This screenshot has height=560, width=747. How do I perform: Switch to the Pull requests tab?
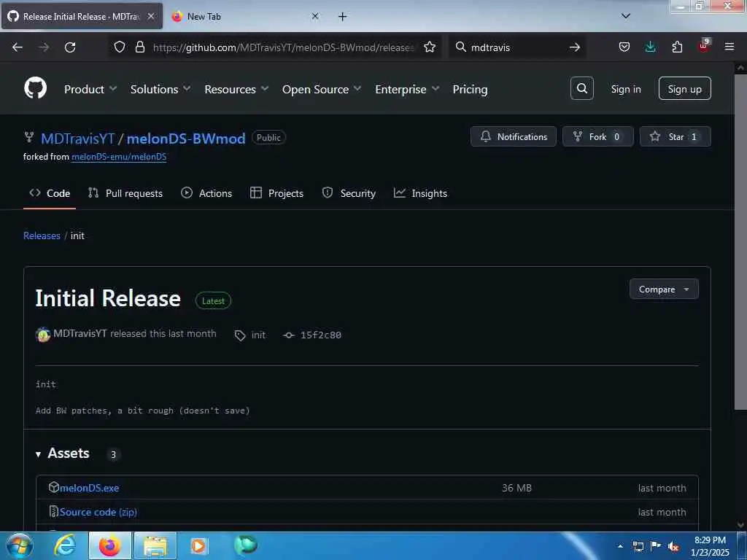[125, 193]
